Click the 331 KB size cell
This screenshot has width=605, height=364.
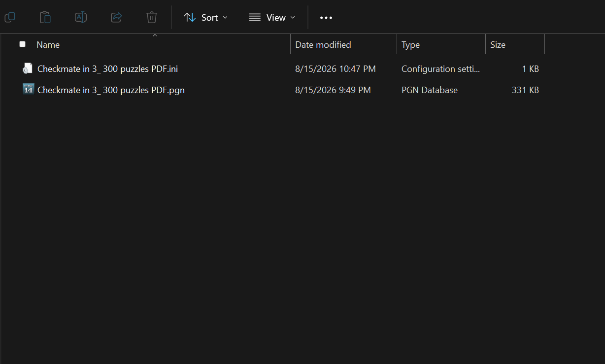click(525, 90)
